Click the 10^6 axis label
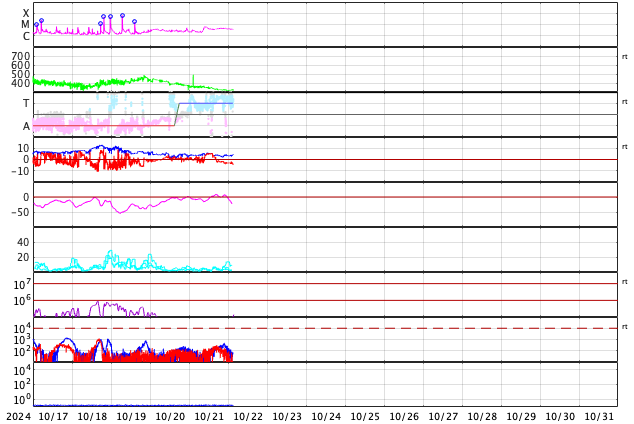This screenshot has height=424, width=634. [22, 300]
